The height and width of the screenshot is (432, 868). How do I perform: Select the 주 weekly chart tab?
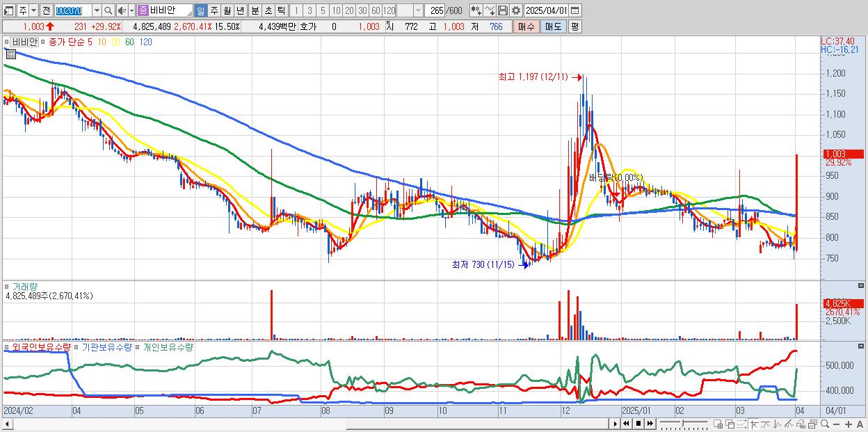(x=214, y=10)
